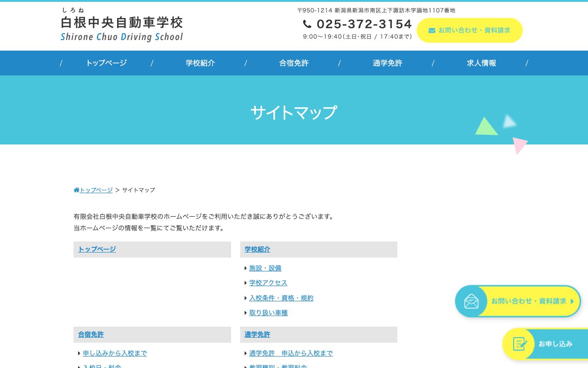Select 通学免許 in the top navigation bar
The width and height of the screenshot is (588, 368).
click(387, 63)
